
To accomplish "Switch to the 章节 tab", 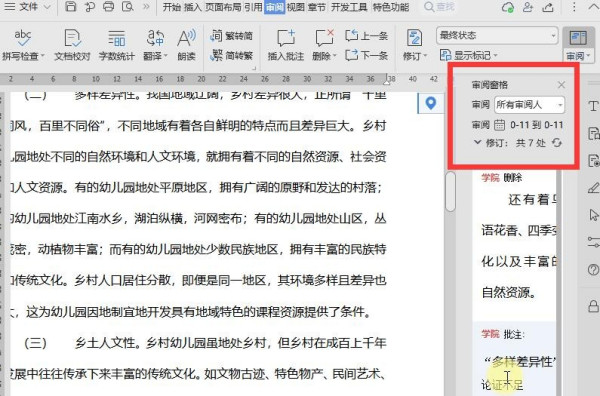I will point(316,7).
